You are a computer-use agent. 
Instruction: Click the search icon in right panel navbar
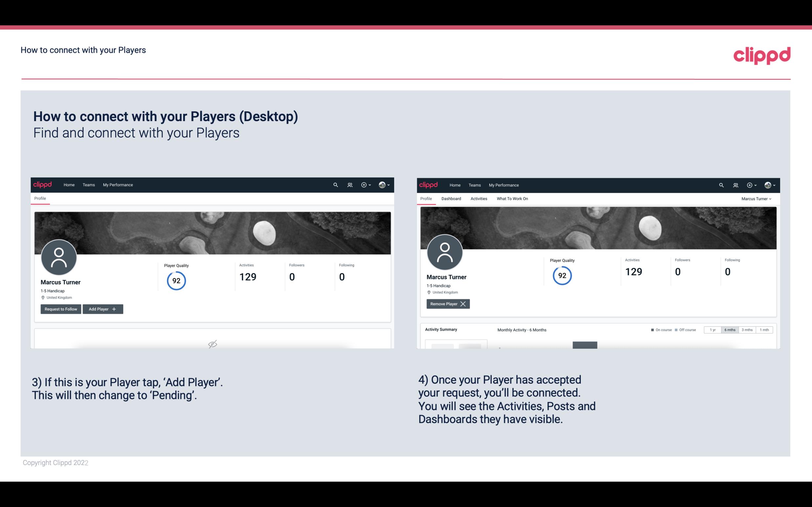(x=720, y=184)
